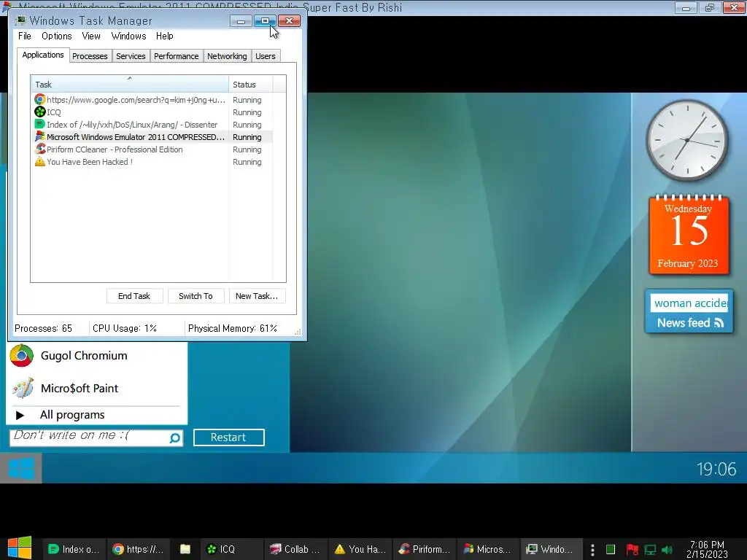Open the Micros... emulator taskbar button
This screenshot has width=747, height=560.
488,549
